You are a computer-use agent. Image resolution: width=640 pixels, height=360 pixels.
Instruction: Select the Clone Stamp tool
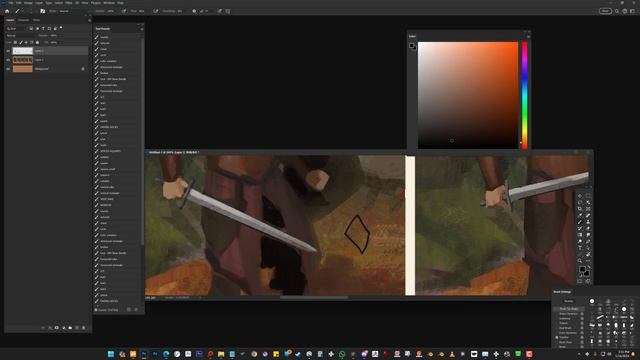(588, 222)
